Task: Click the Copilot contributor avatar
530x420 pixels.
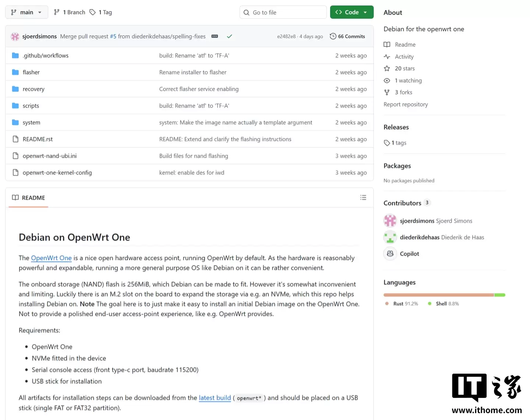Action: (x=390, y=254)
